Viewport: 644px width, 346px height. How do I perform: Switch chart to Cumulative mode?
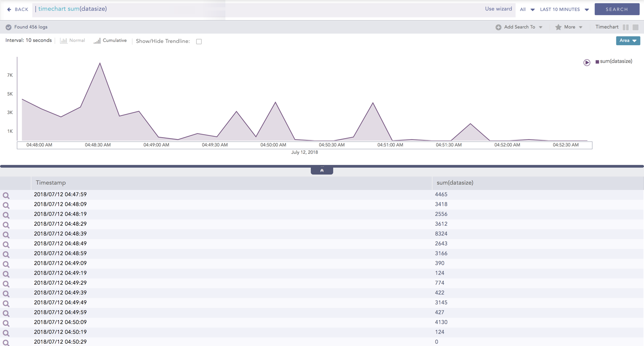[110, 41]
